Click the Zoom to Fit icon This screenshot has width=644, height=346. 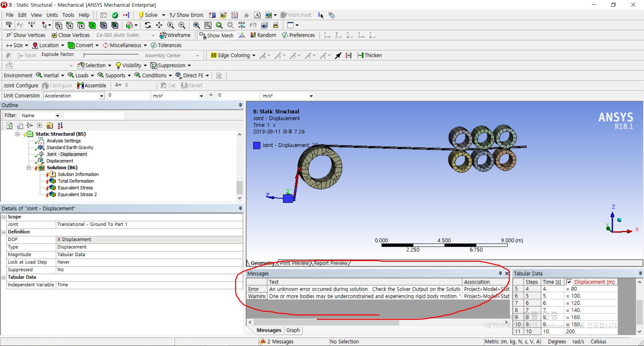point(197,25)
